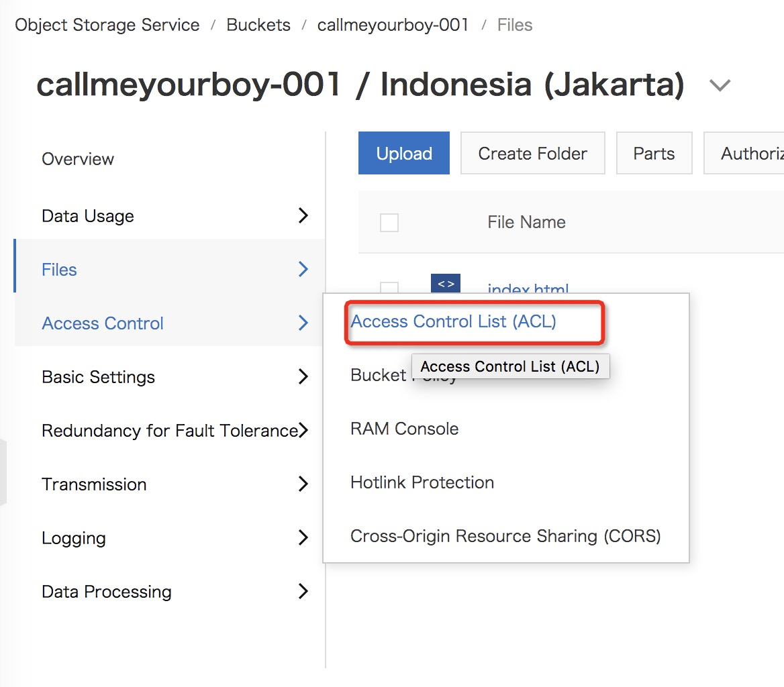The height and width of the screenshot is (687, 784).
Task: Expand the Basic Settings chevron arrow
Action: point(303,376)
